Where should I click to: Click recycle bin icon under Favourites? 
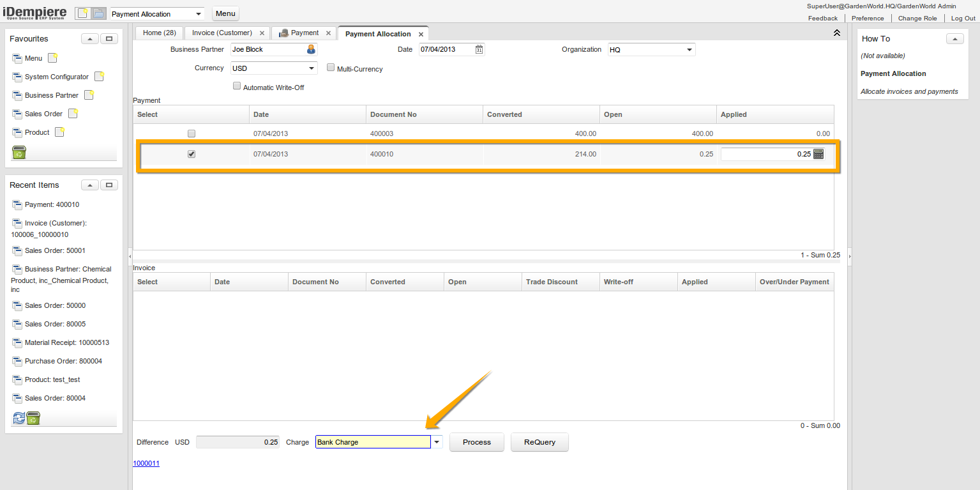tap(19, 152)
